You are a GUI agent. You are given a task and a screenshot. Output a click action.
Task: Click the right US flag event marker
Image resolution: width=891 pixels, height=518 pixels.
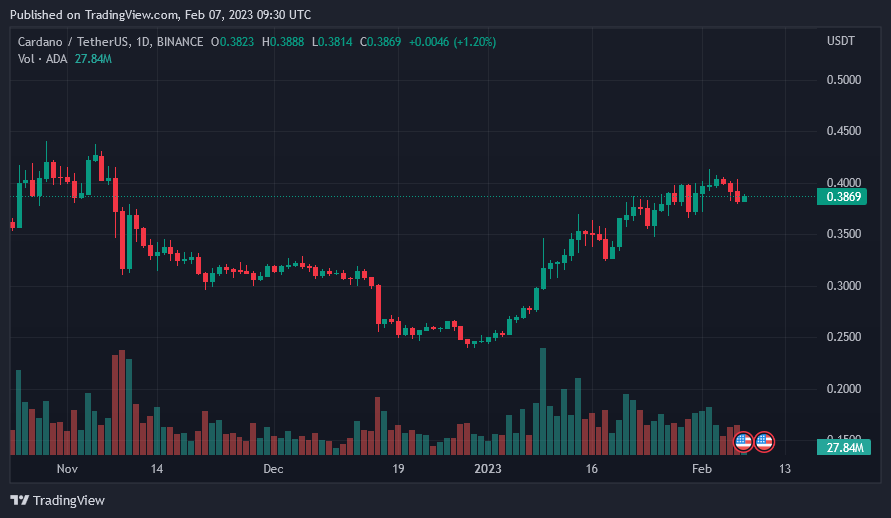764,441
